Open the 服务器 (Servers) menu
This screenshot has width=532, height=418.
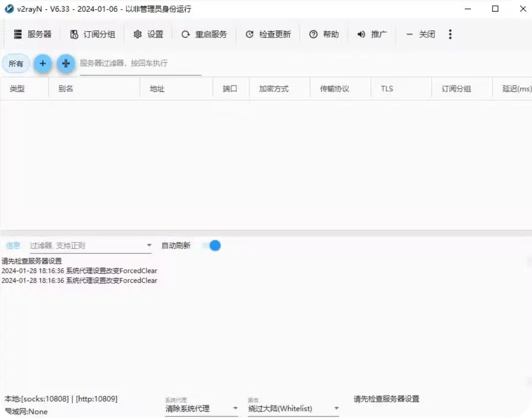click(33, 35)
